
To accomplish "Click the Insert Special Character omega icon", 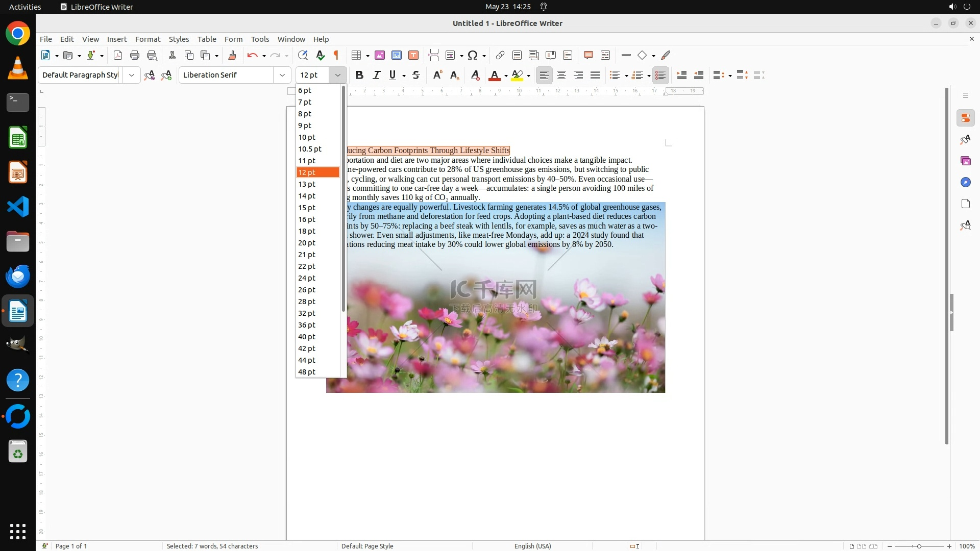I will (x=473, y=55).
